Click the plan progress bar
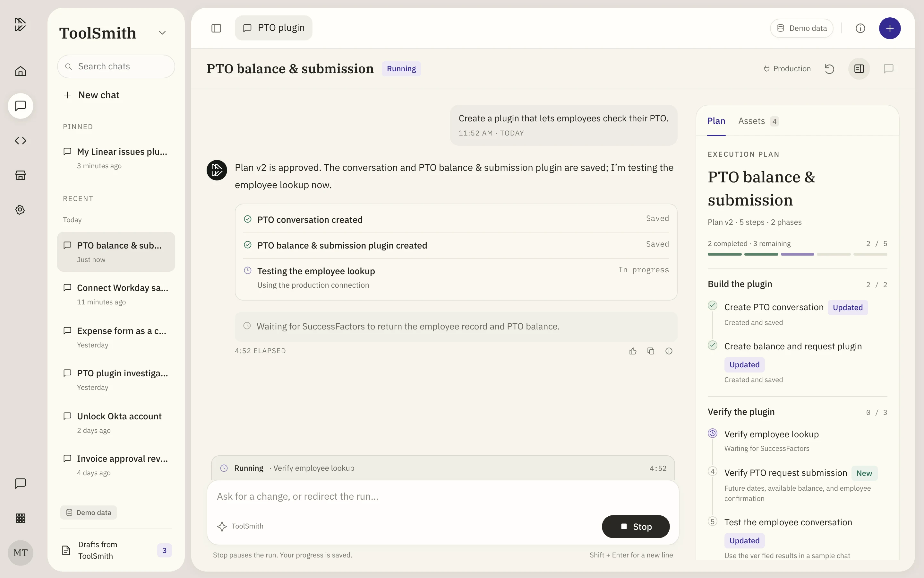Viewport: 924px width, 578px height. click(x=797, y=254)
